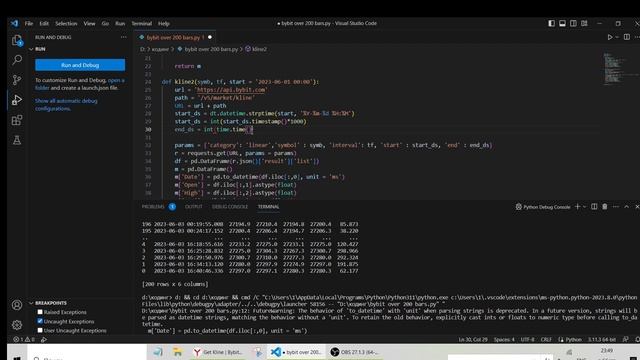
Task: Open Run and Debug views ellipsis menu
Action: [124, 37]
